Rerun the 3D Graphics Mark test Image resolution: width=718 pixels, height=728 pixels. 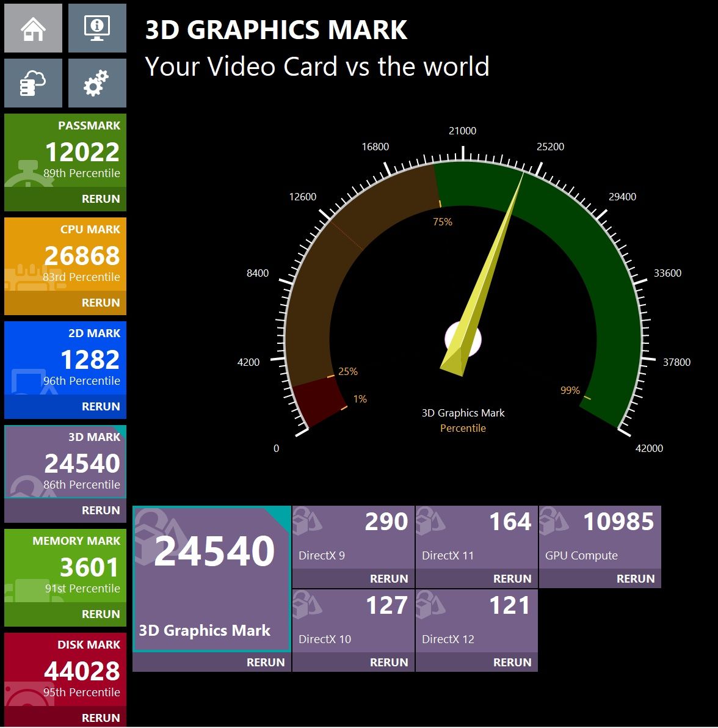(266, 662)
